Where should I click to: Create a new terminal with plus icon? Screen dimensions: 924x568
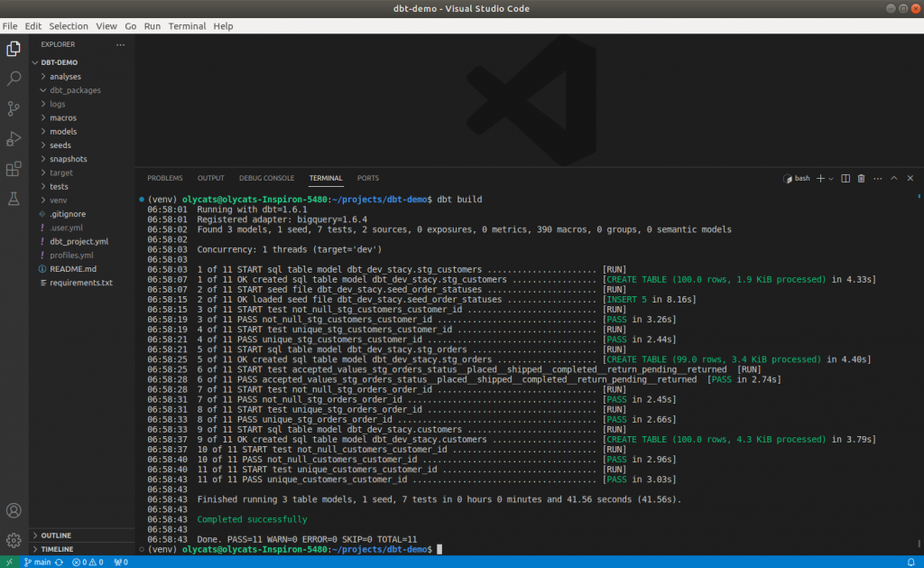[820, 178]
